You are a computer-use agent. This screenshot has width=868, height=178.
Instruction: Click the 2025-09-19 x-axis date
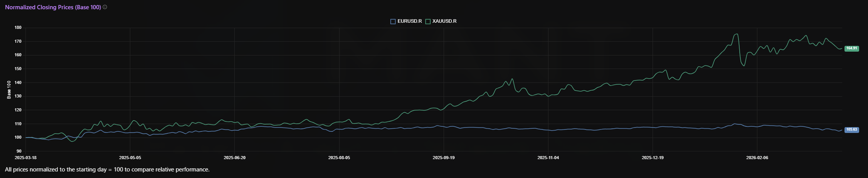tap(443, 158)
